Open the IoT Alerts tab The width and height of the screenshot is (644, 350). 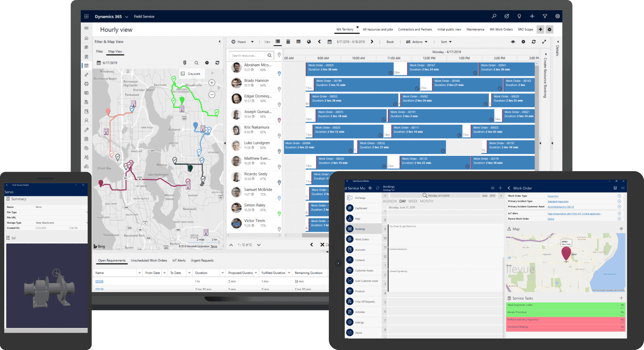click(179, 261)
